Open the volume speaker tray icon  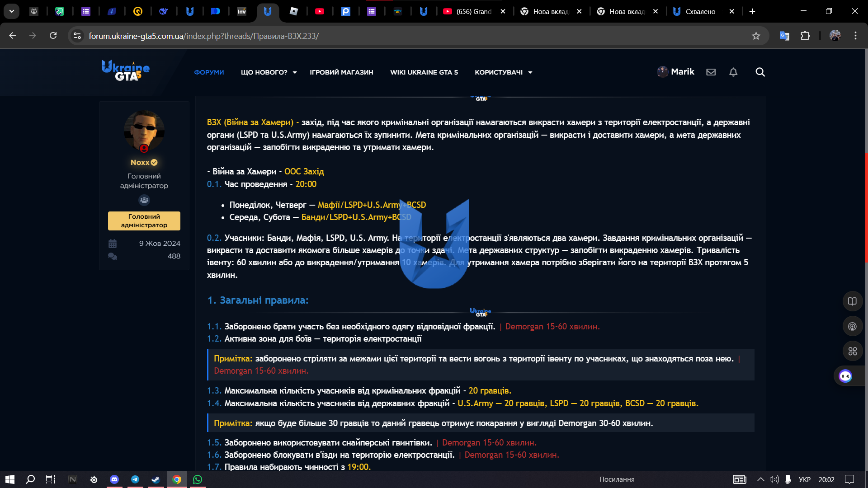[774, 479]
